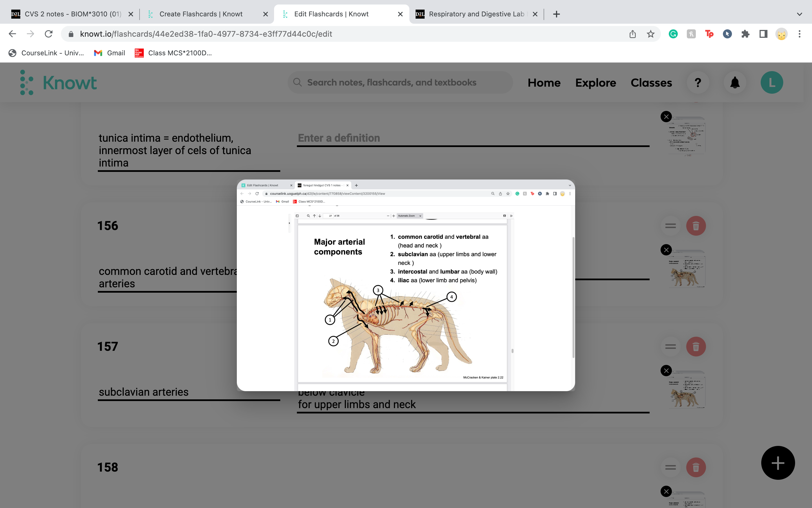
Task: Switch to CVS 2 notes tab
Action: 73,14
